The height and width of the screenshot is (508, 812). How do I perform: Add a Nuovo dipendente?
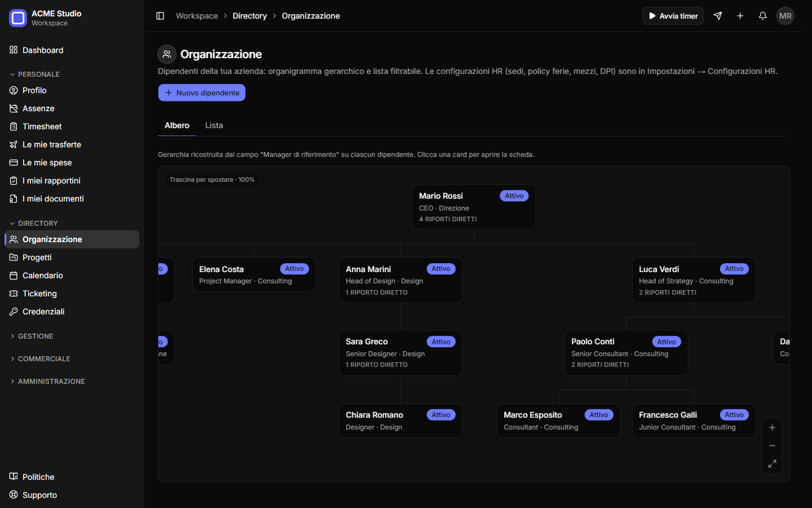coord(202,93)
